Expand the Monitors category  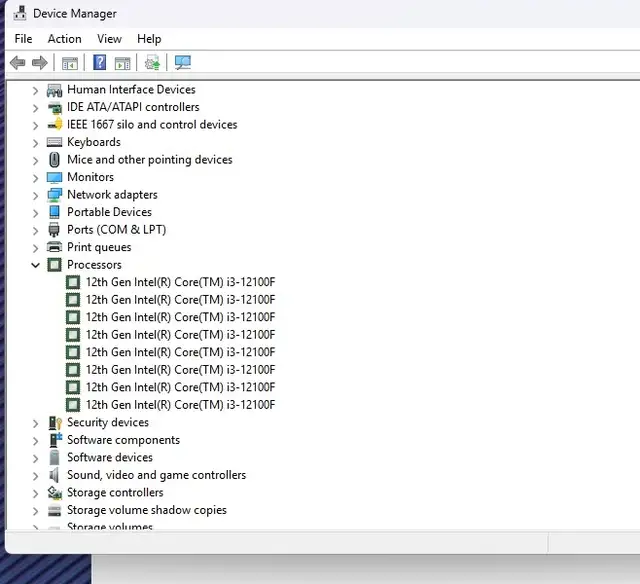coord(36,177)
